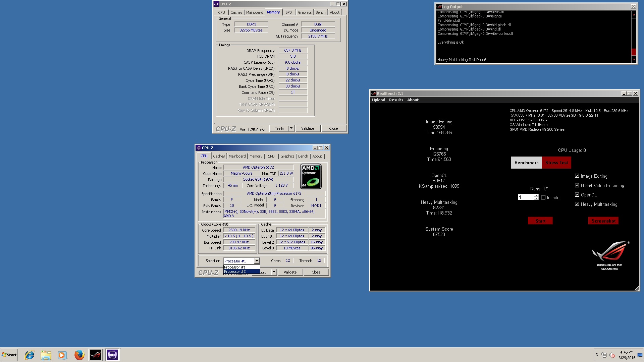The height and width of the screenshot is (362, 644).
Task: Launch Internet Explorer from taskbar
Action: click(30, 355)
